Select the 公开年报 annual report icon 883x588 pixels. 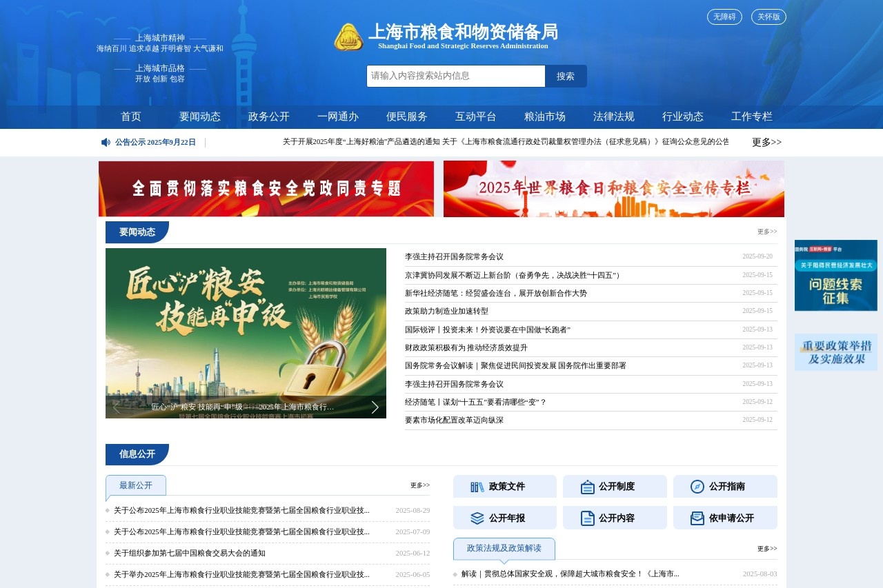(x=477, y=517)
